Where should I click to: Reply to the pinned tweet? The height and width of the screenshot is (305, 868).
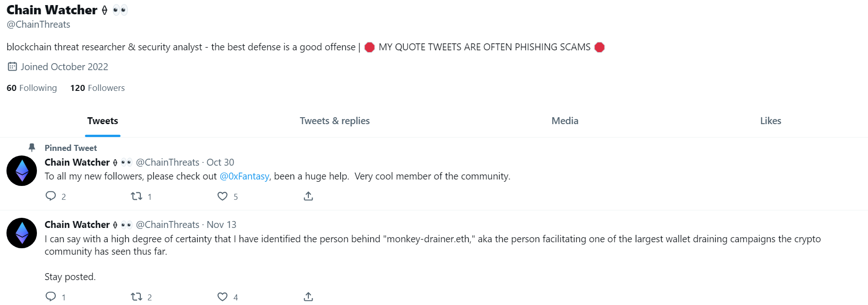[x=52, y=196]
